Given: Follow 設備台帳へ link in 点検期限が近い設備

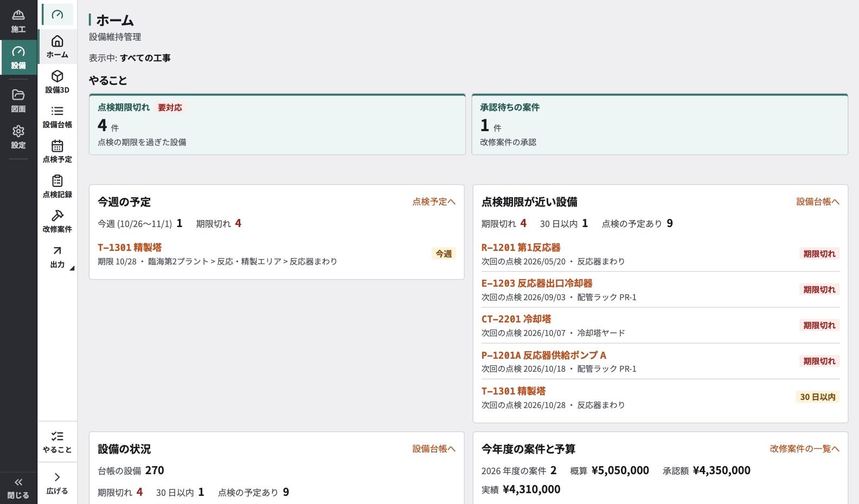Looking at the screenshot, I should pyautogui.click(x=818, y=202).
